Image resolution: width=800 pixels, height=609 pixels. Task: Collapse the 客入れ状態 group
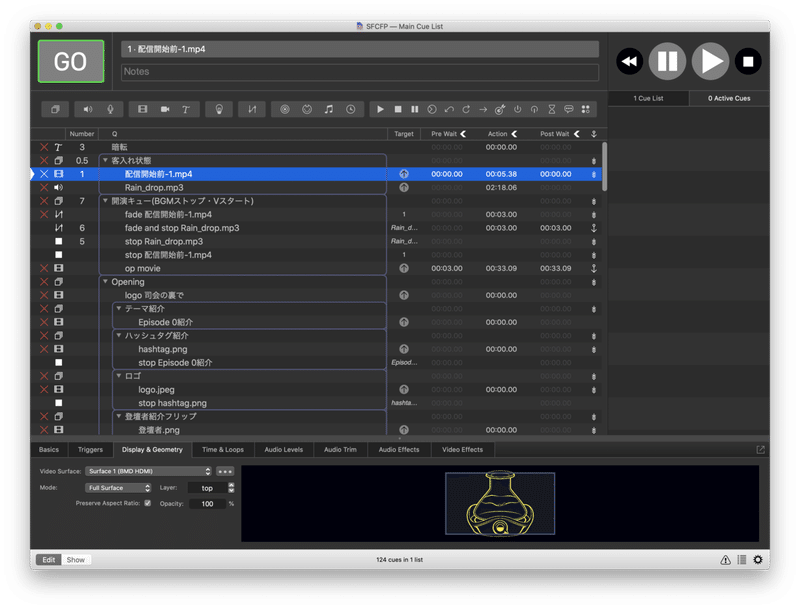(105, 160)
